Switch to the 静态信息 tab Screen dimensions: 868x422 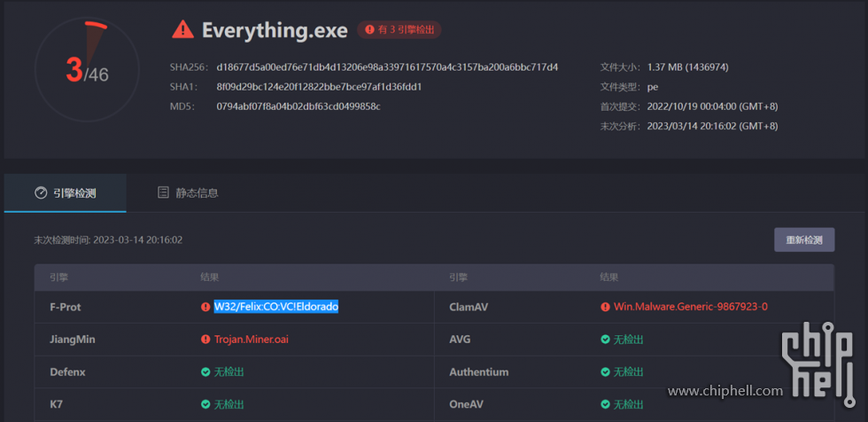pyautogui.click(x=188, y=192)
